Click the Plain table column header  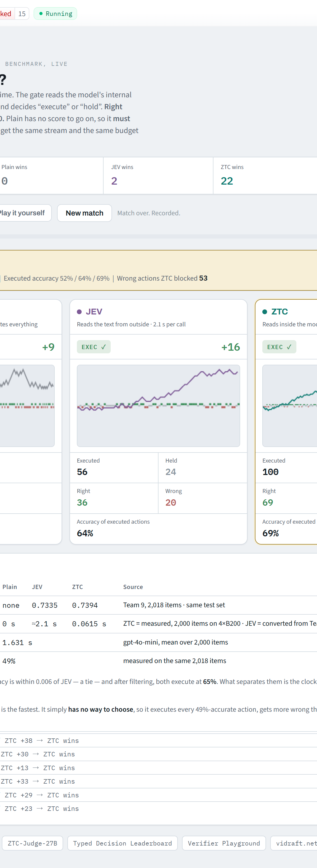click(x=10, y=587)
